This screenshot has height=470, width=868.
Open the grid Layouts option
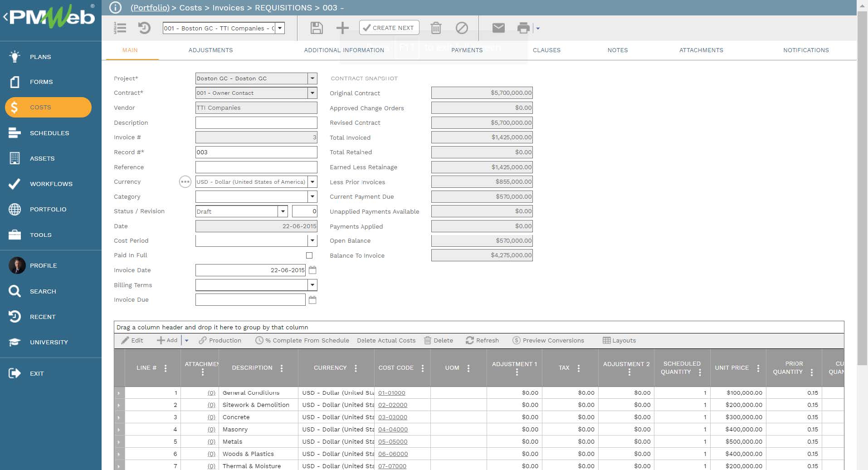619,340
